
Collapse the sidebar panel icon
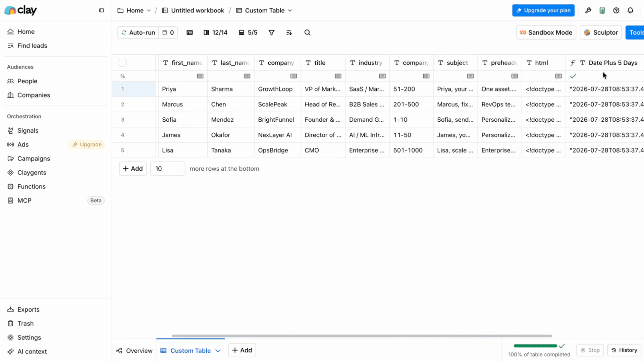pyautogui.click(x=102, y=10)
